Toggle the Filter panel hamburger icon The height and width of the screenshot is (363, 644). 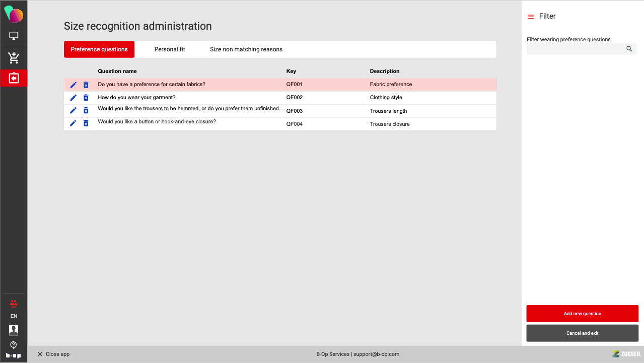coord(531,17)
